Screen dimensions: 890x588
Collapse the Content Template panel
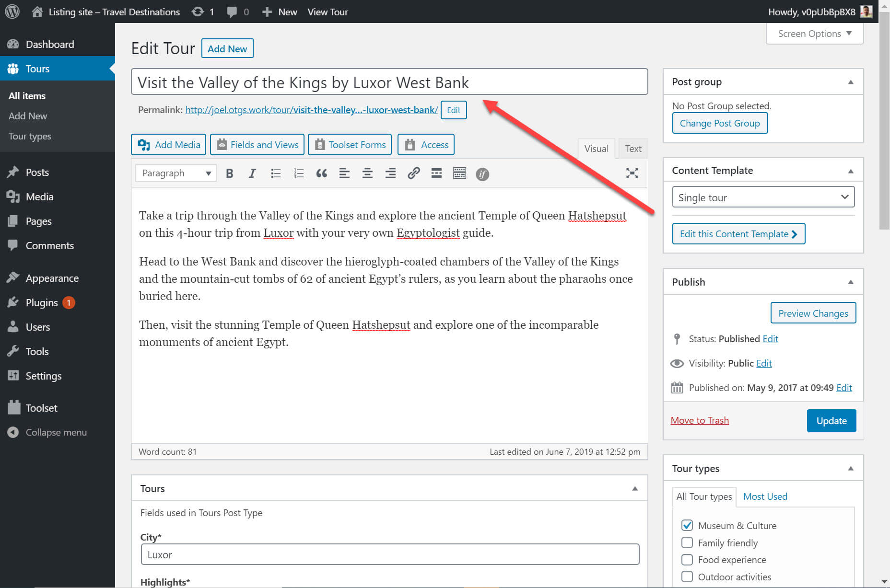coord(850,171)
